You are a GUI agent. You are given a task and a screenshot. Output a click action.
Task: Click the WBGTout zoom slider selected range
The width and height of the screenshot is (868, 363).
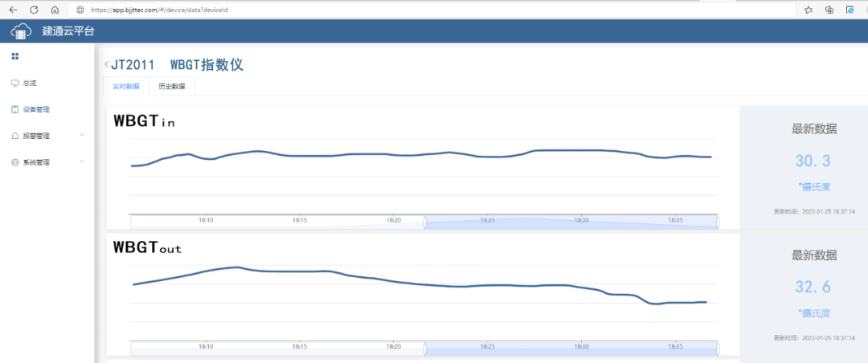tap(571, 349)
